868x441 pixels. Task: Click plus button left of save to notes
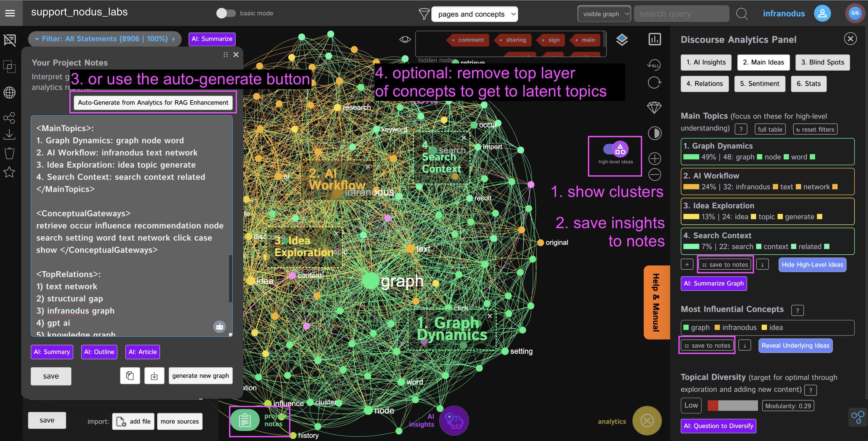click(687, 264)
